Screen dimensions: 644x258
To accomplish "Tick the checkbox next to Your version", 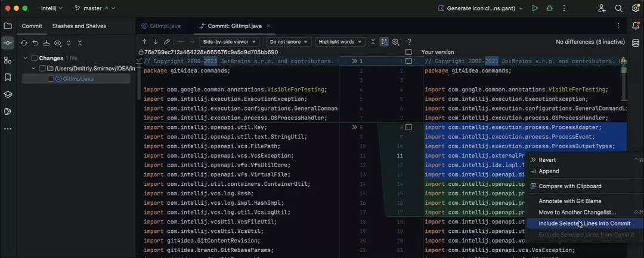I will (408, 53).
